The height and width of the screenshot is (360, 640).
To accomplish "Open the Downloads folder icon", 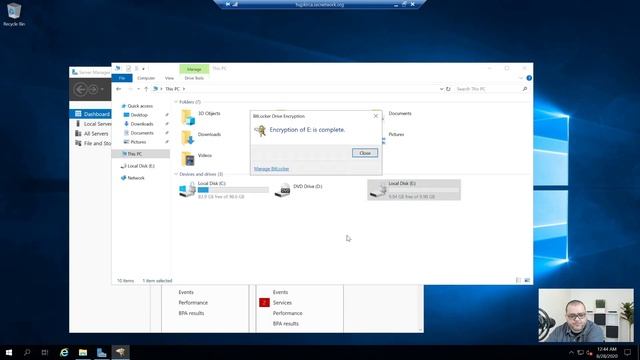I will tap(188, 138).
